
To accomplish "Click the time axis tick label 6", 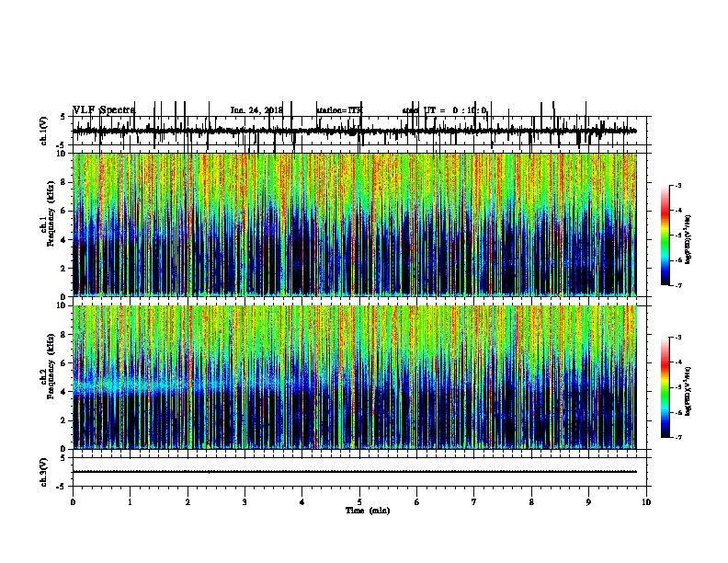I will point(417,501).
